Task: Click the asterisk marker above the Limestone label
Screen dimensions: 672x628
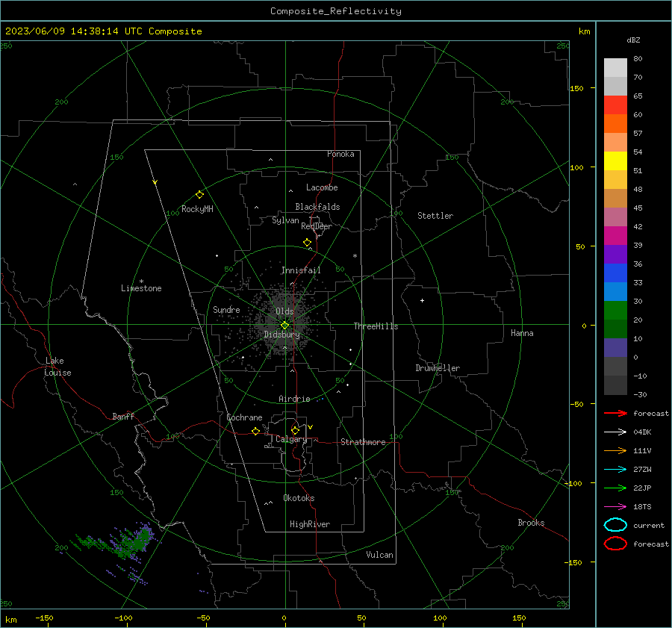Action: click(141, 282)
